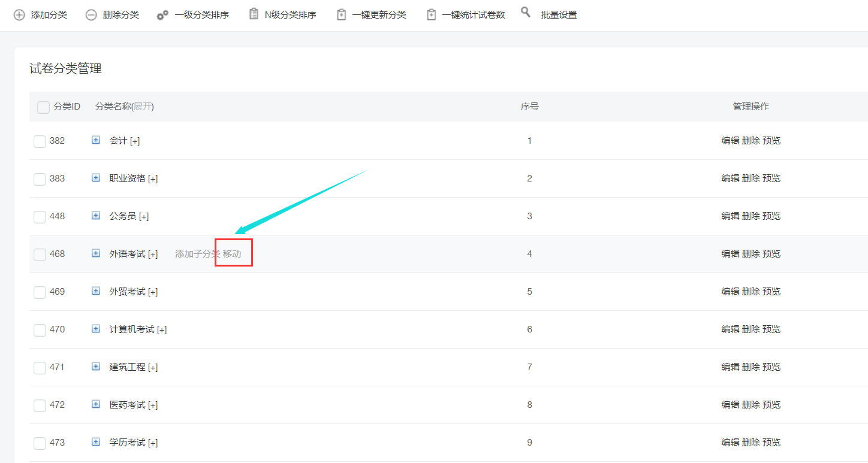
Task: Click the 添加分类 plus icon
Action: pos(19,14)
